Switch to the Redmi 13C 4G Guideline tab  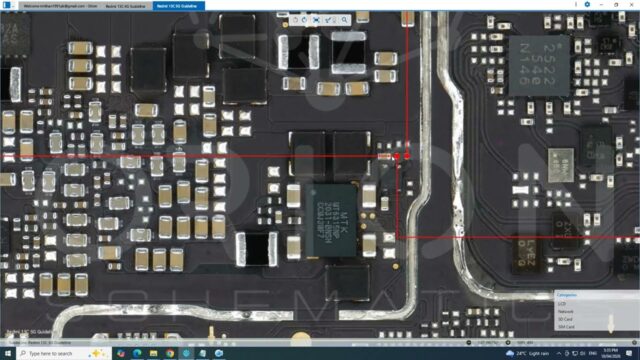click(x=125, y=6)
